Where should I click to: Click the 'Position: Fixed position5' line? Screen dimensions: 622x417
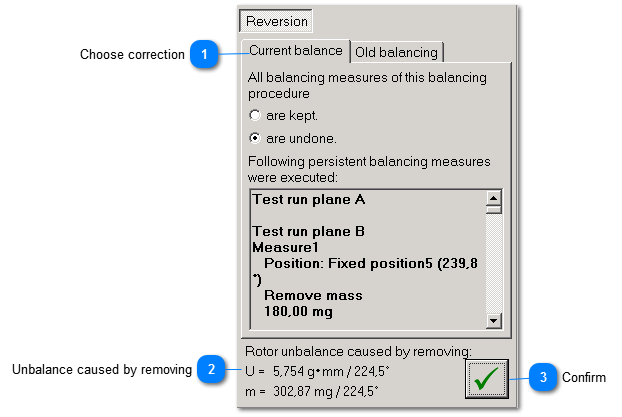point(350,263)
